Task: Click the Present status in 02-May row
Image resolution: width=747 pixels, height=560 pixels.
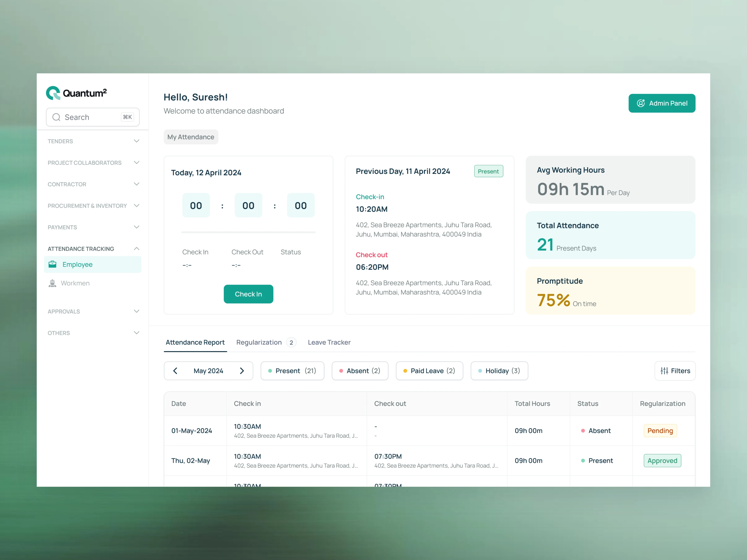Action: (597, 461)
